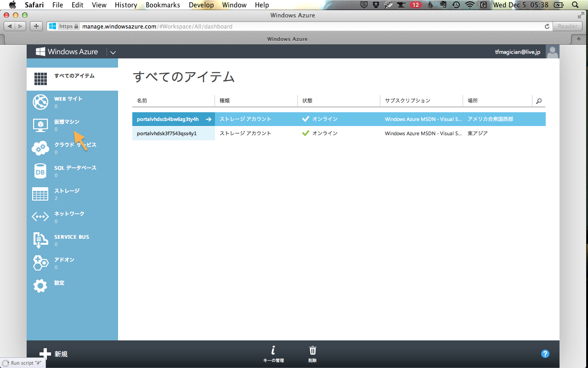Screen dimensions: 588x368
Task: Click the 仮想マシン monitor icon
Action: 40,125
